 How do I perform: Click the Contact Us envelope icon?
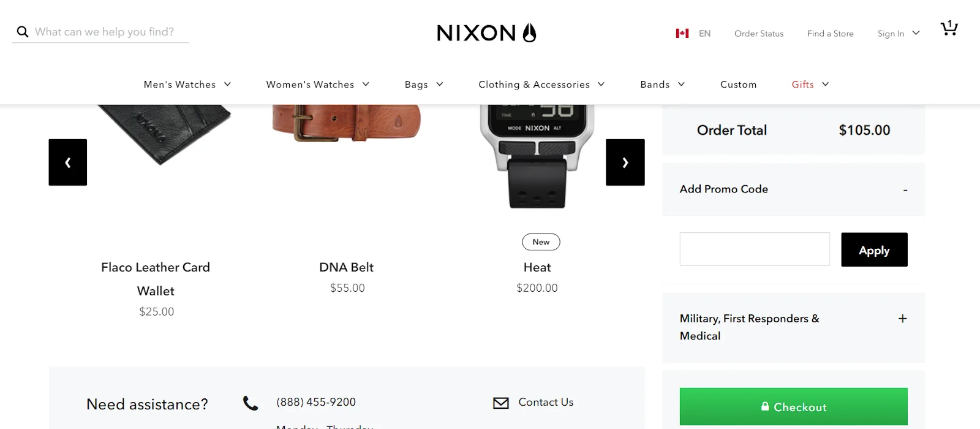coord(501,403)
